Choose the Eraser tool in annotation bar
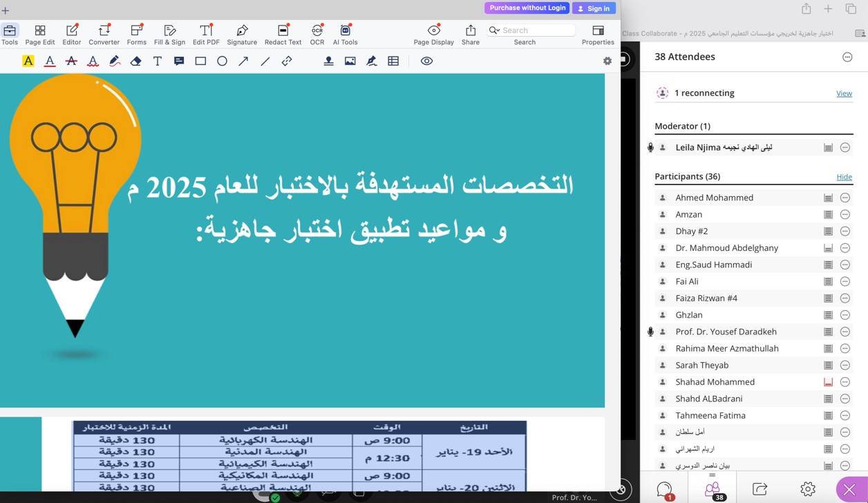This screenshot has height=503, width=868. point(136,61)
